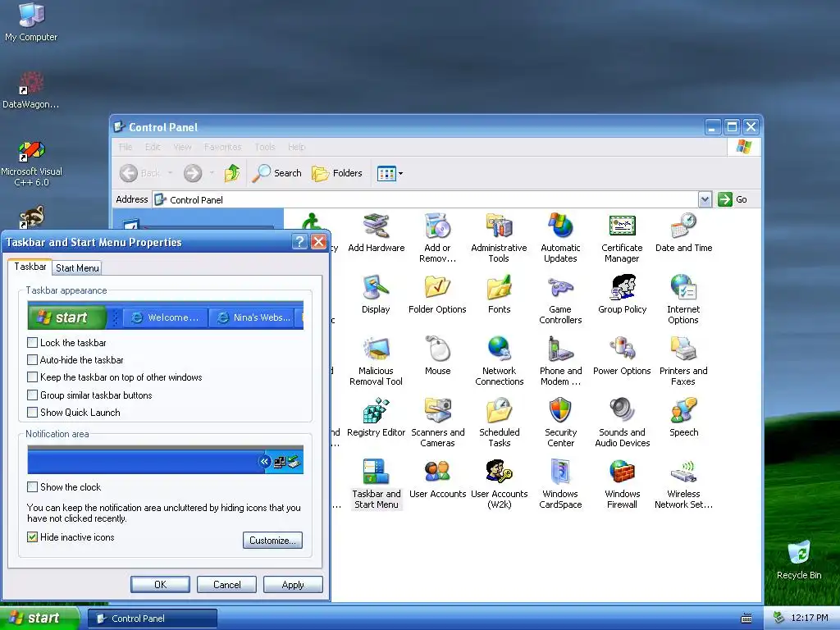The image size is (840, 630).
Task: Open Certificate Manager icon
Action: coord(622,238)
